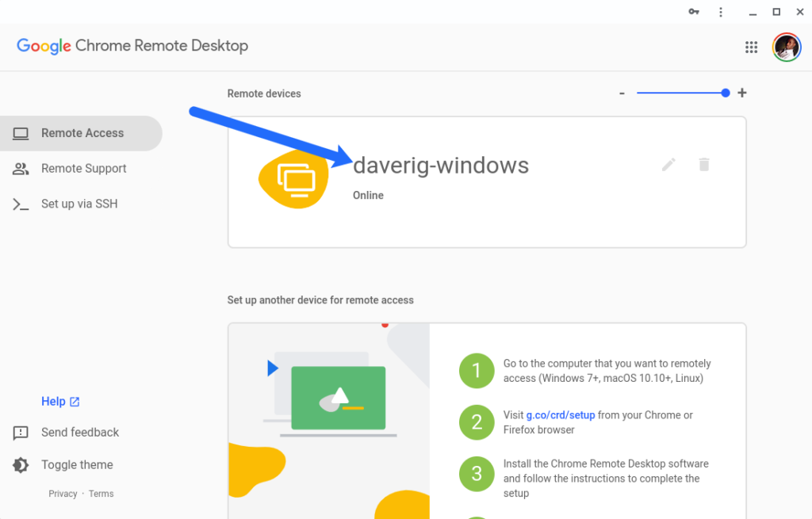This screenshot has width=812, height=519.
Task: Click the SSH terminal prompt icon
Action: coord(21,204)
